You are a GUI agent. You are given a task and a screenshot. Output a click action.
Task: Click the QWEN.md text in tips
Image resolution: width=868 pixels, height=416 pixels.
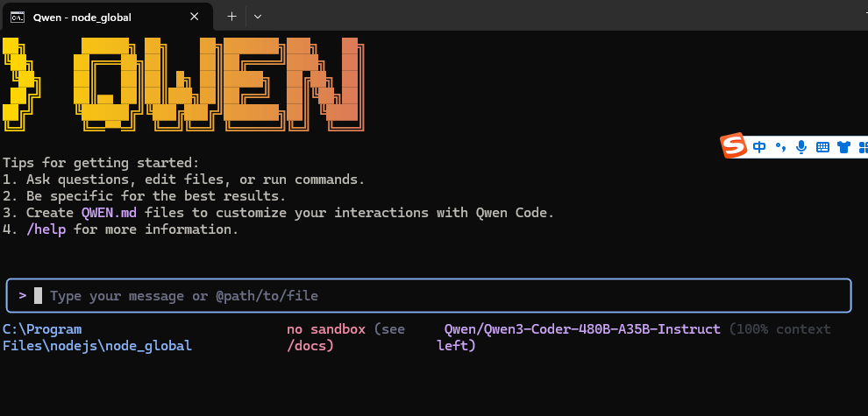pos(109,213)
